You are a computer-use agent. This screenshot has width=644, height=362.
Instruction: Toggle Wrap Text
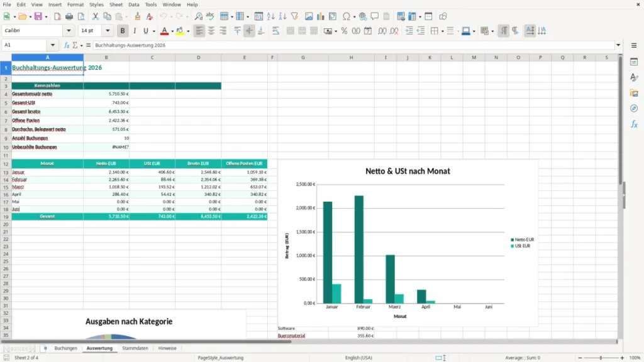coord(275,31)
